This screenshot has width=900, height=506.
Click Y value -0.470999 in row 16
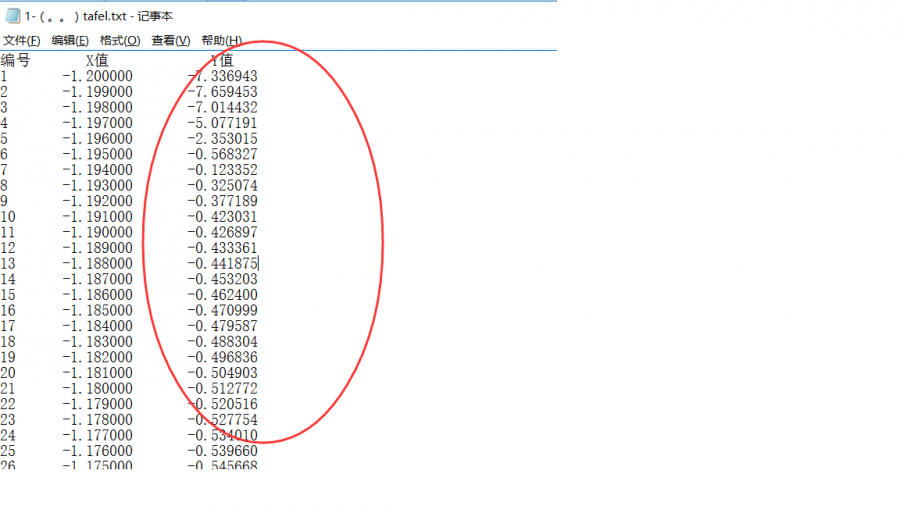tap(223, 310)
